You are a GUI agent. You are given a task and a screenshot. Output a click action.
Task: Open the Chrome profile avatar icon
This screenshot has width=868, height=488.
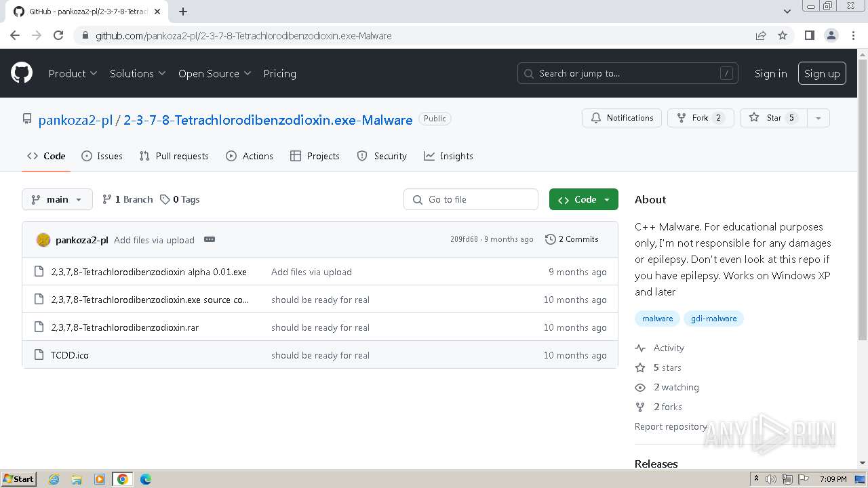point(831,35)
